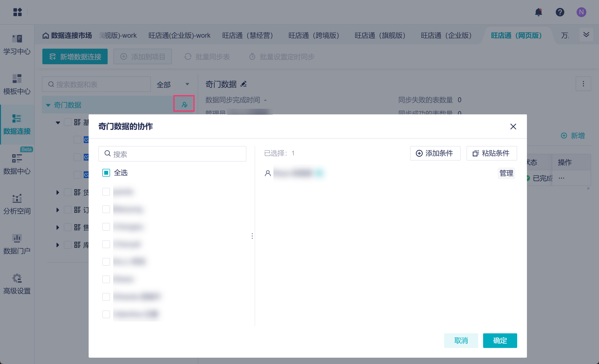Image resolution: width=599 pixels, height=364 pixels.
Task: Toggle the 全选 checkbox
Action: (106, 173)
